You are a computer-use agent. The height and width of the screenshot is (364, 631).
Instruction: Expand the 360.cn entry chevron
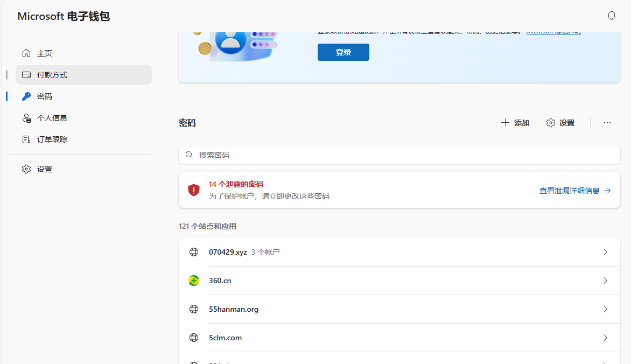tap(605, 281)
